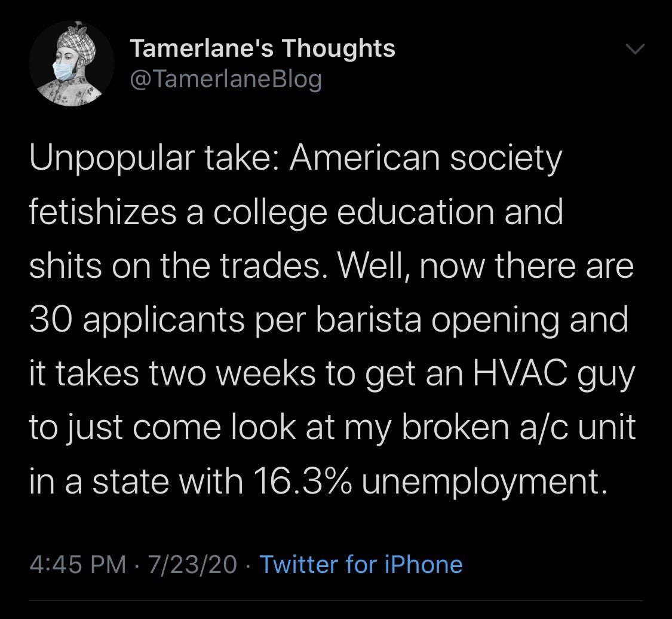Image resolution: width=672 pixels, height=619 pixels.
Task: Click the phrase 'American society' in tweet
Action: tap(425, 158)
